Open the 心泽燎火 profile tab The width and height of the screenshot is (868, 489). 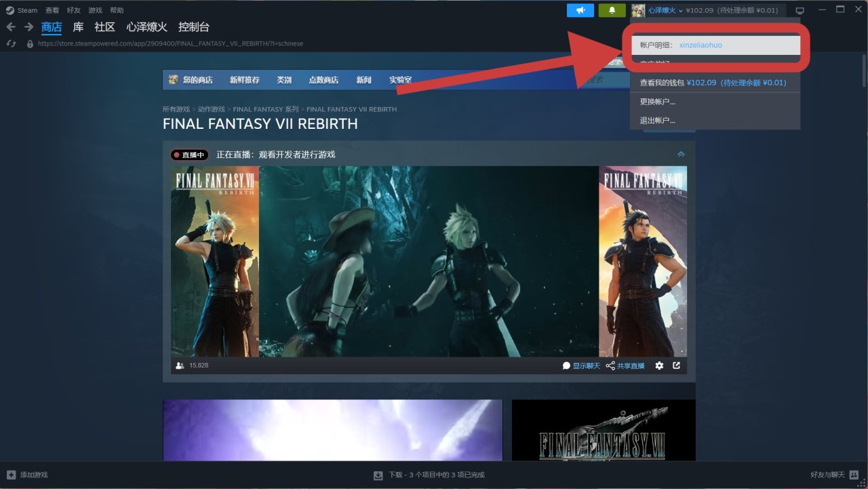tap(146, 27)
